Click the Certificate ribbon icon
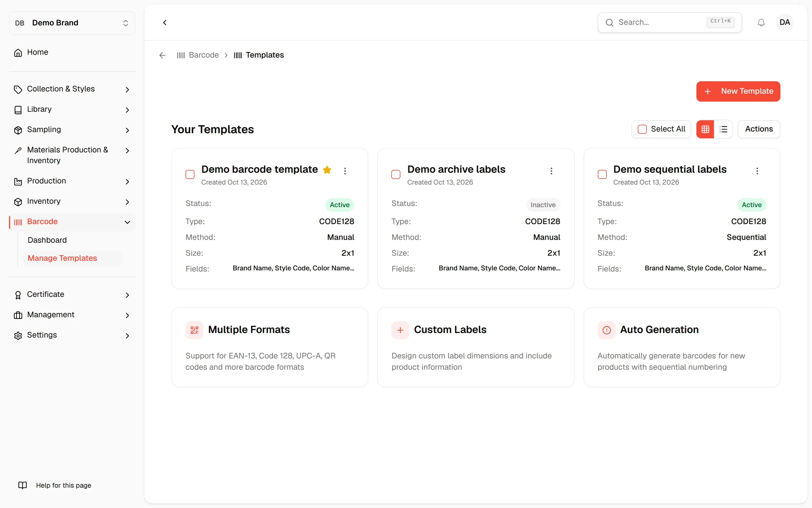812x508 pixels. 18,295
